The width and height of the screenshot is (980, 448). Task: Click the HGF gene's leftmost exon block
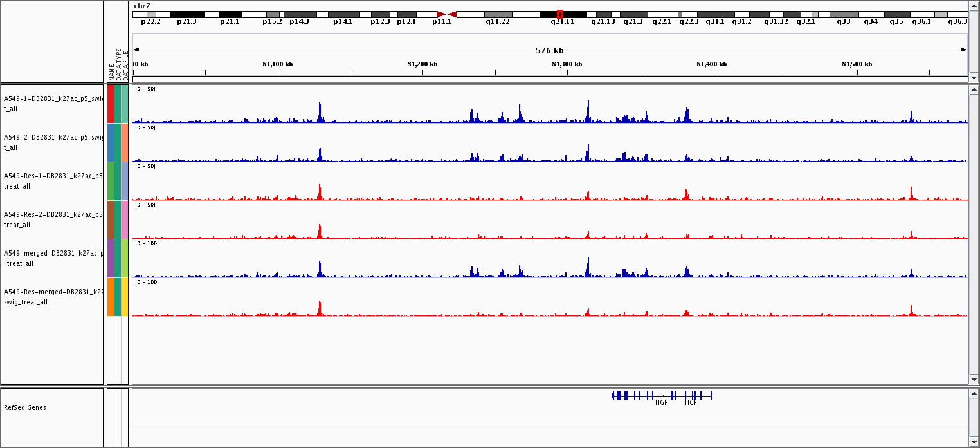pos(614,396)
